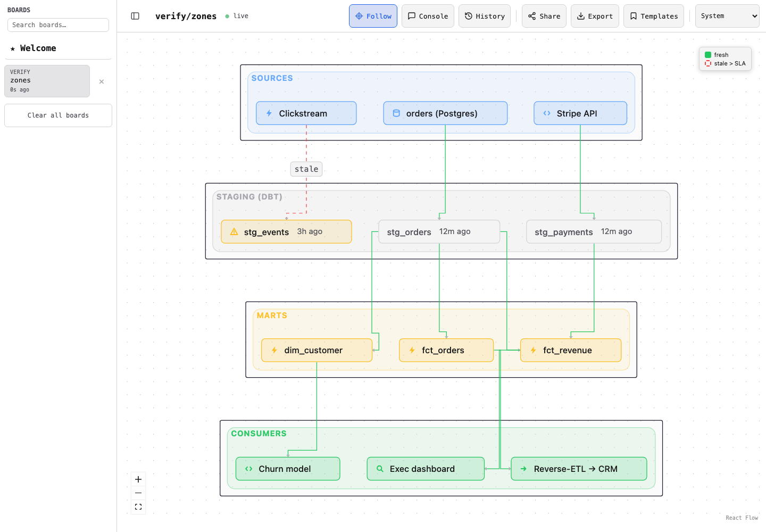Enable Follow mode
The width and height of the screenshot is (766, 532).
pos(373,16)
